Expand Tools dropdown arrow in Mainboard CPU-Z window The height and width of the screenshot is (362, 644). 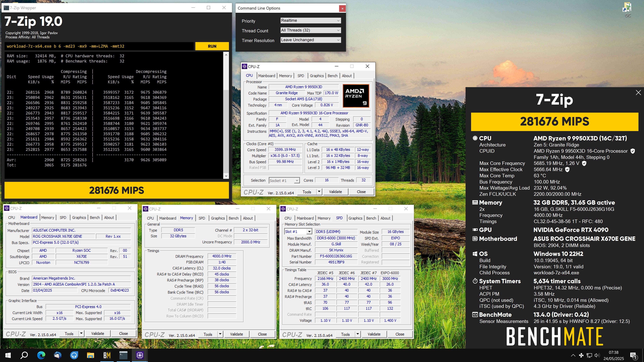coord(81,334)
